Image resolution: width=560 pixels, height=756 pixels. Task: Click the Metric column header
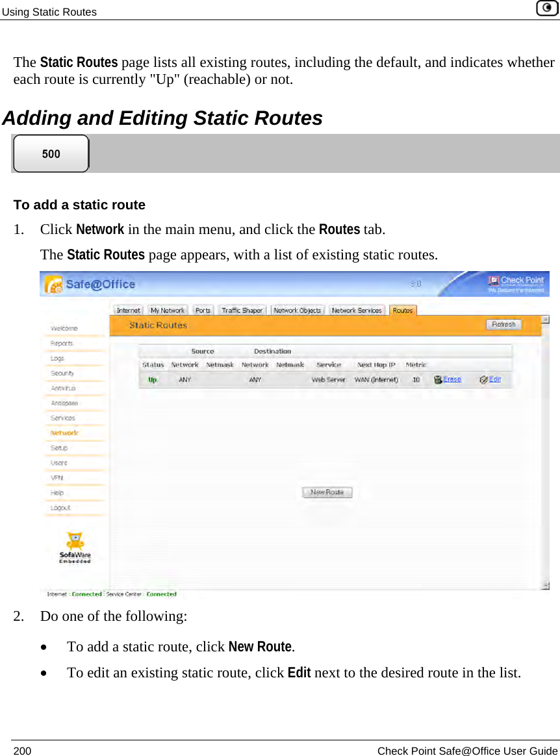(416, 365)
